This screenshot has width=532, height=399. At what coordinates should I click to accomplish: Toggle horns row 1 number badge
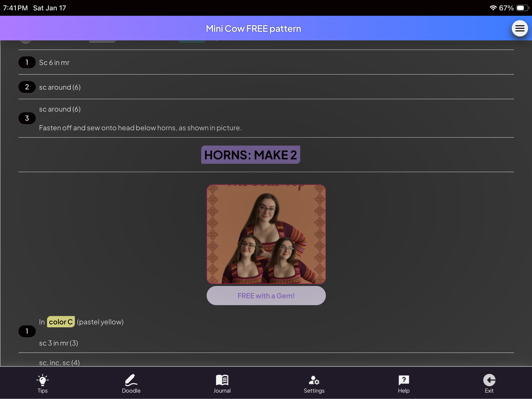click(27, 331)
